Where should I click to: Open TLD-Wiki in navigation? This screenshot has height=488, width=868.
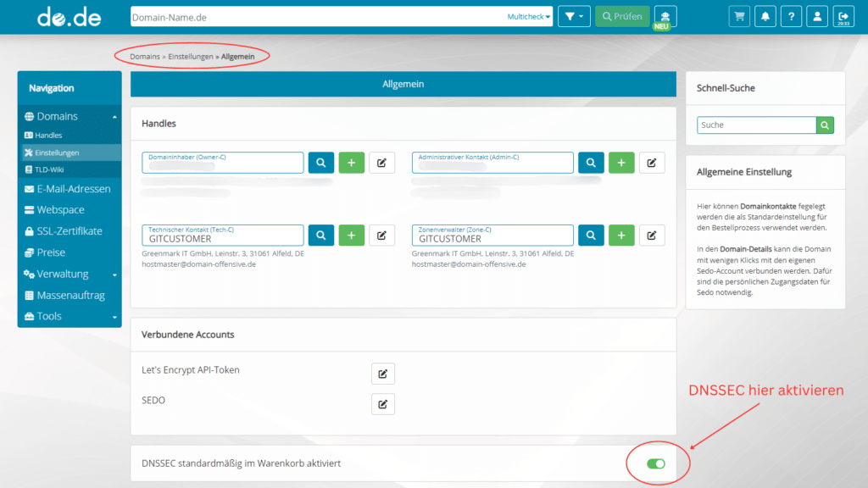(70, 169)
